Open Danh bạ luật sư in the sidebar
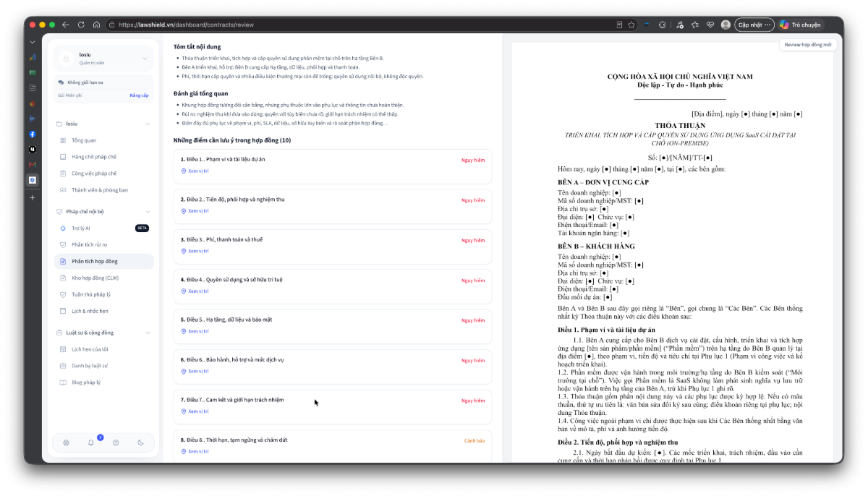The height and width of the screenshot is (496, 868). click(x=103, y=366)
